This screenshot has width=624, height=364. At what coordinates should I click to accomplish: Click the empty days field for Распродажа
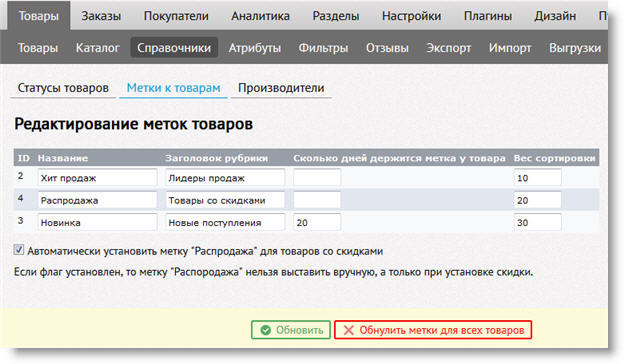[317, 200]
